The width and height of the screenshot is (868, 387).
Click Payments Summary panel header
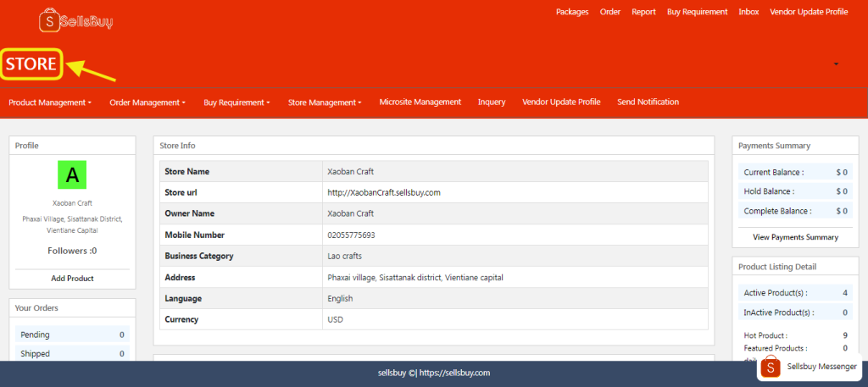(795, 146)
